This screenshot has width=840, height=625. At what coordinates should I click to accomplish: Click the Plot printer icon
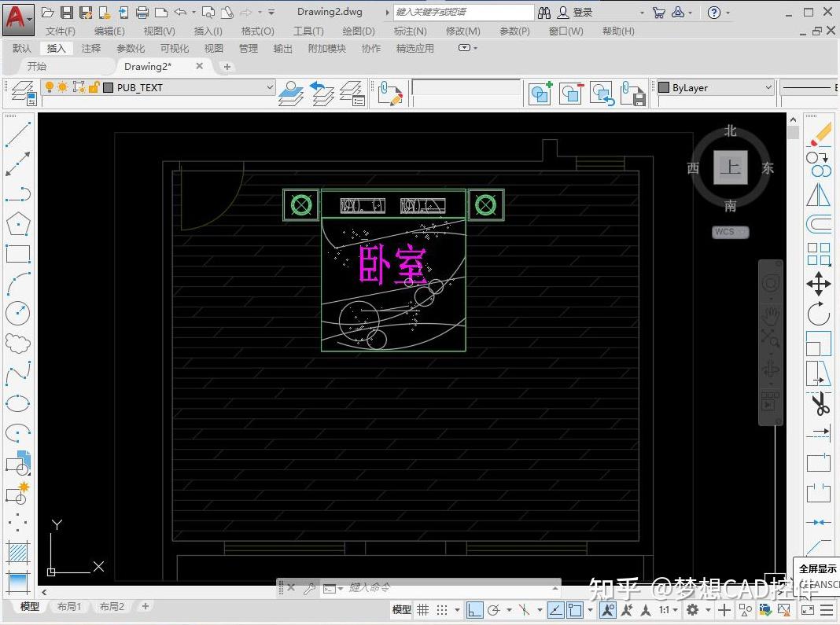pyautogui.click(x=142, y=12)
